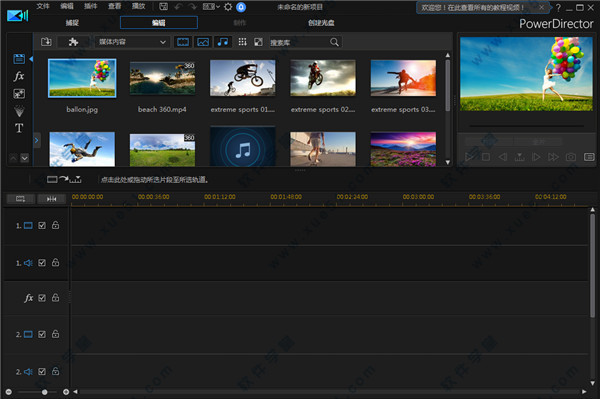The height and width of the screenshot is (399, 600).
Task: Click the preview stop button
Action: [486, 157]
